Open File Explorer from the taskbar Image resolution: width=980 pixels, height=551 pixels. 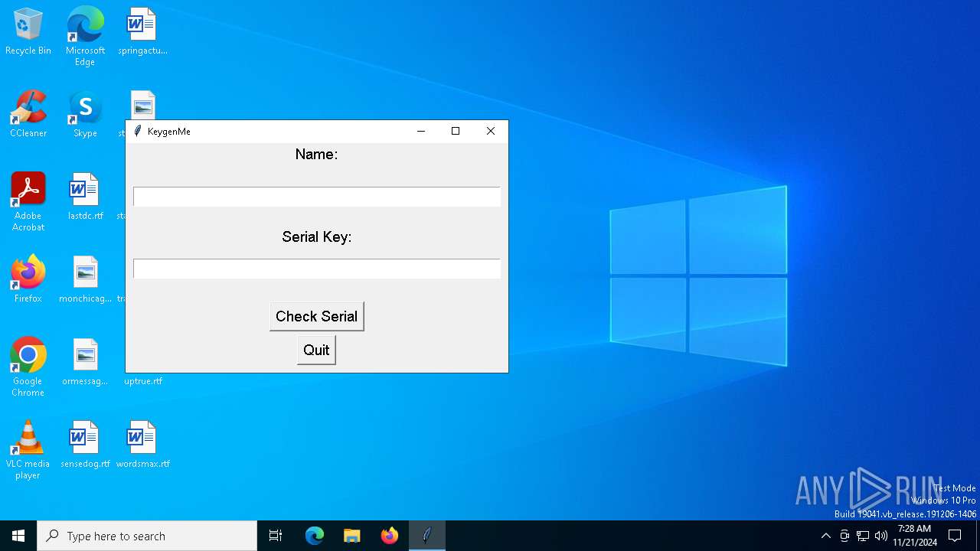pyautogui.click(x=352, y=536)
